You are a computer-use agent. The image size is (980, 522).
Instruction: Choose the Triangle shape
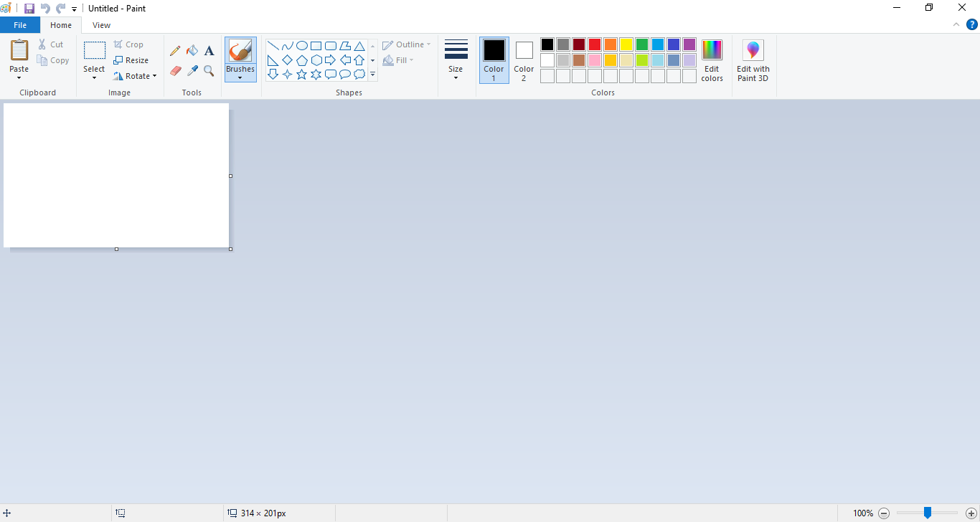click(359, 46)
